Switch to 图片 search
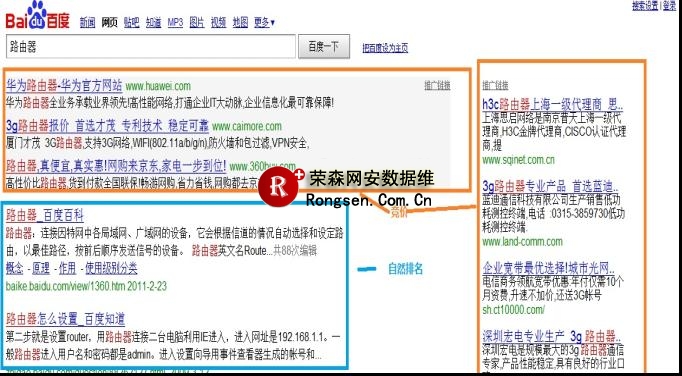Image resolution: width=682 pixels, height=376 pixels. point(197,22)
